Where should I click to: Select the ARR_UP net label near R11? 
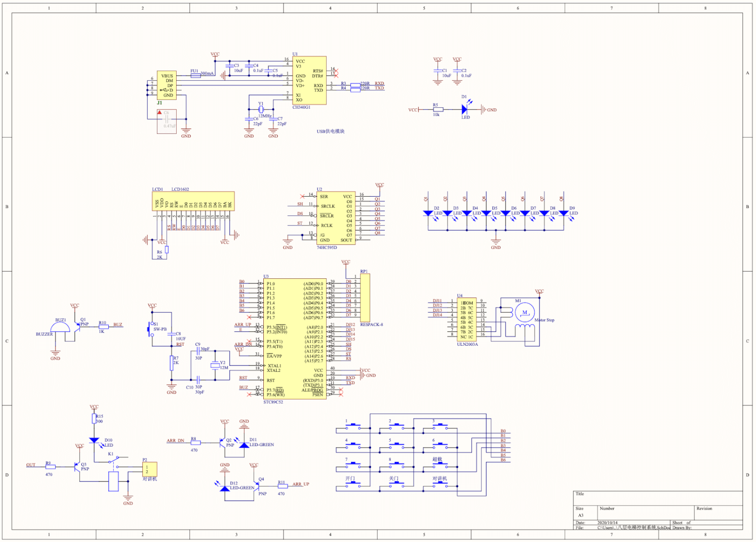pos(301,484)
